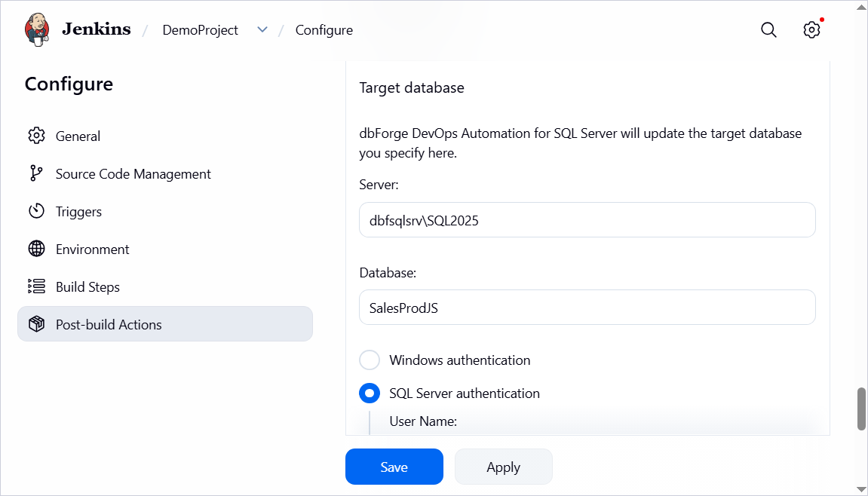Open the DemoProject breadcrumb link
Viewport: 868px width, 496px height.
click(201, 30)
